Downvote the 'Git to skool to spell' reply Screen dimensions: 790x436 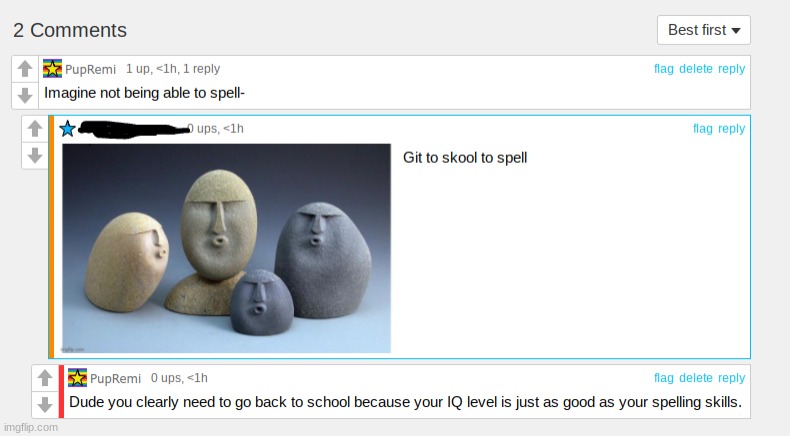coord(35,155)
